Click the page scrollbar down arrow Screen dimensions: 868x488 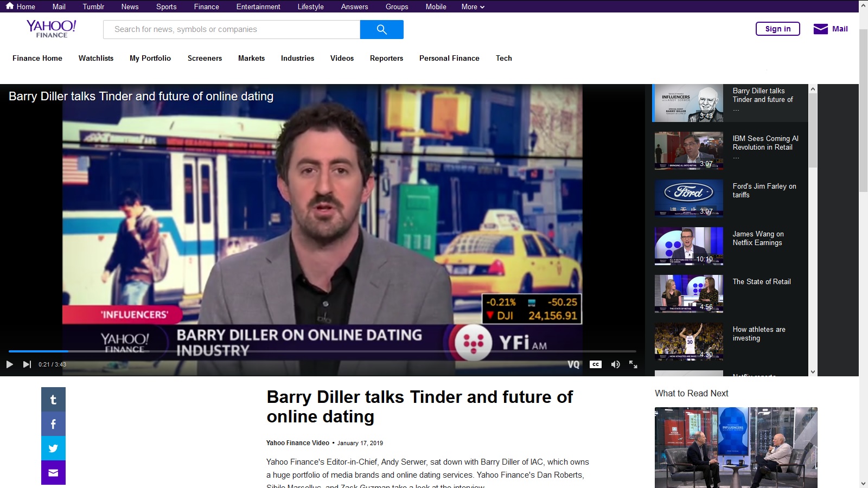pyautogui.click(x=863, y=483)
